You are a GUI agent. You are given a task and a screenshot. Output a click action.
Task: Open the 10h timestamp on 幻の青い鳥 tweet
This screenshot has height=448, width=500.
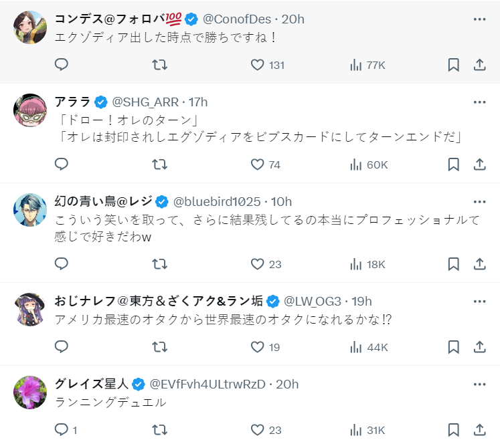282,202
